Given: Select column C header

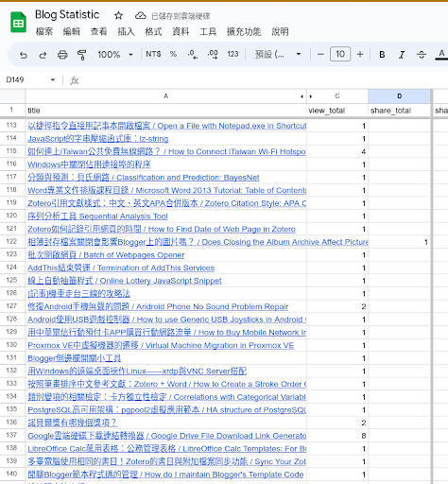Looking at the screenshot, I should [x=337, y=96].
